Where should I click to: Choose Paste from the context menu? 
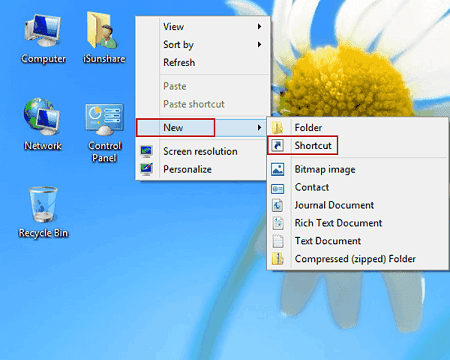coord(202,86)
